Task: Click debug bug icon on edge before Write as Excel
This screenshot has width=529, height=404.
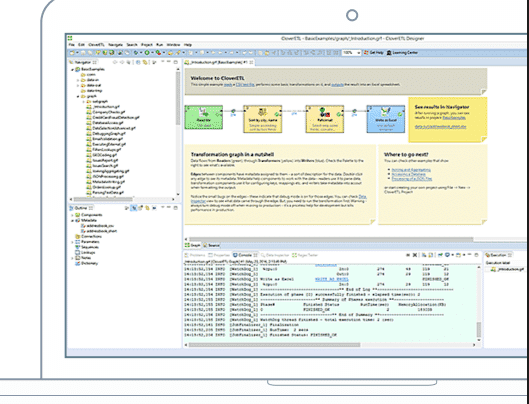Action: click(354, 111)
